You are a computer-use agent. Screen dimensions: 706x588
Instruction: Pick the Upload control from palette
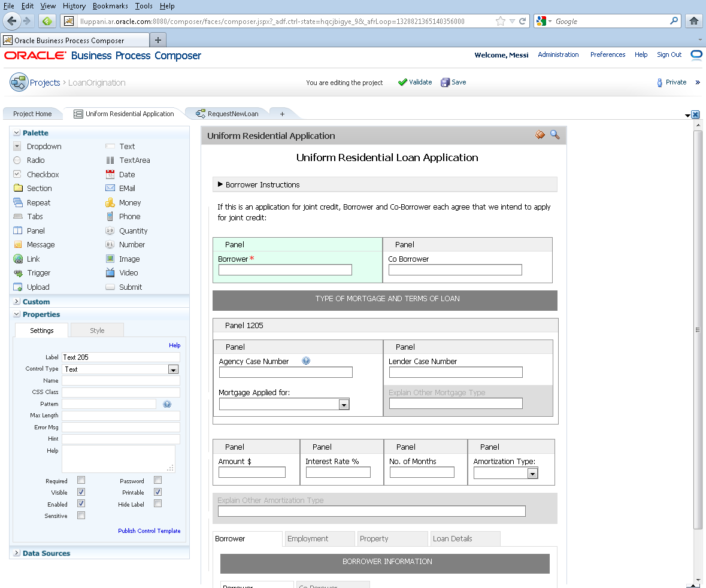18,287
